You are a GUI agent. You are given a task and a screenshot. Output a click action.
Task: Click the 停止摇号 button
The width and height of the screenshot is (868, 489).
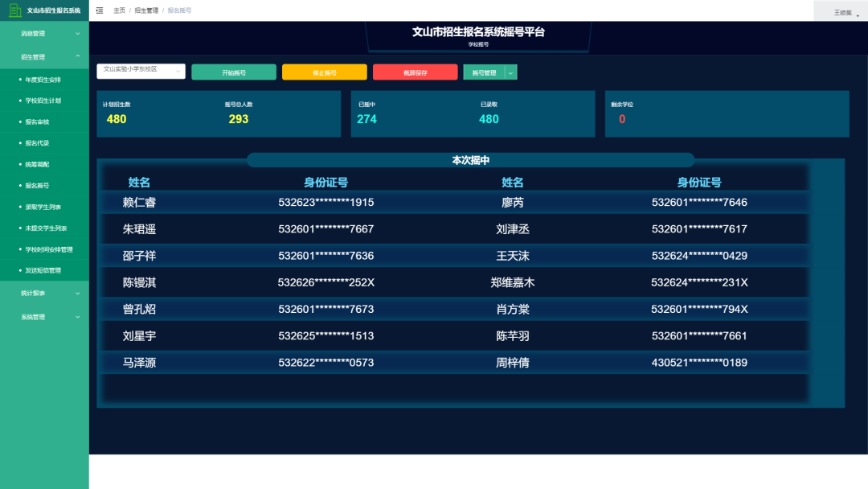pyautogui.click(x=325, y=72)
